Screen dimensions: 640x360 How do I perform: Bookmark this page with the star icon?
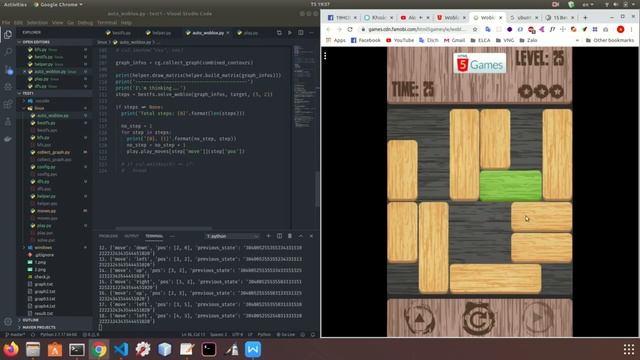click(x=475, y=29)
